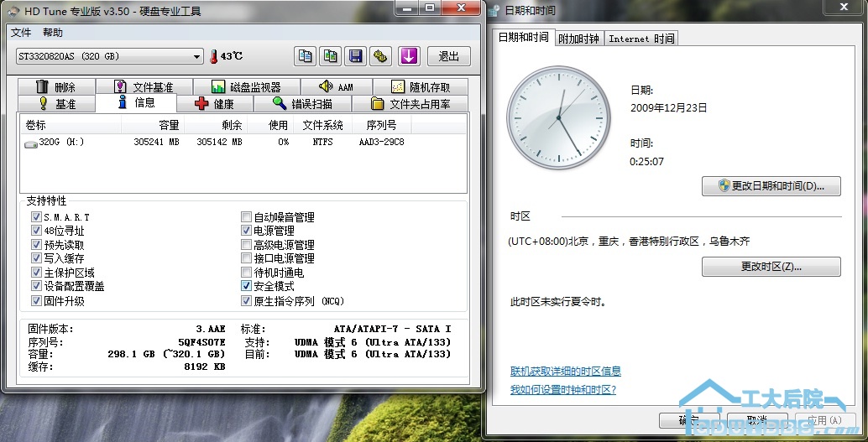Open the 磁盘监视器 tab

coord(246,87)
